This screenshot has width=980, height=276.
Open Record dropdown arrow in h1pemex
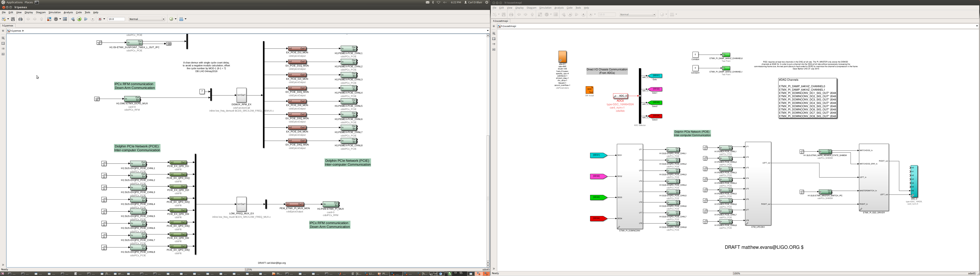point(104,19)
